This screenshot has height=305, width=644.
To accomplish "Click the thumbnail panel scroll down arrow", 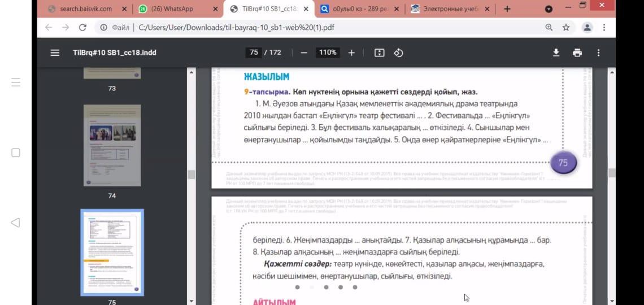I will click(191, 301).
